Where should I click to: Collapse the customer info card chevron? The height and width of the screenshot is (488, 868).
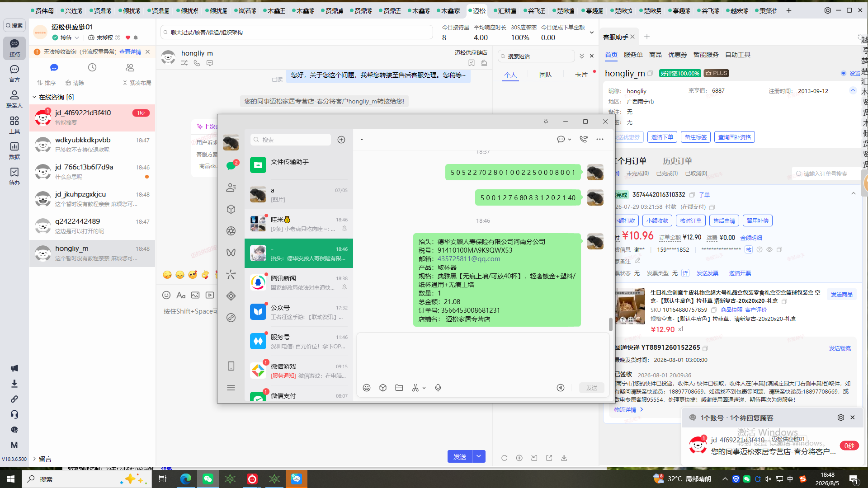coord(853,90)
